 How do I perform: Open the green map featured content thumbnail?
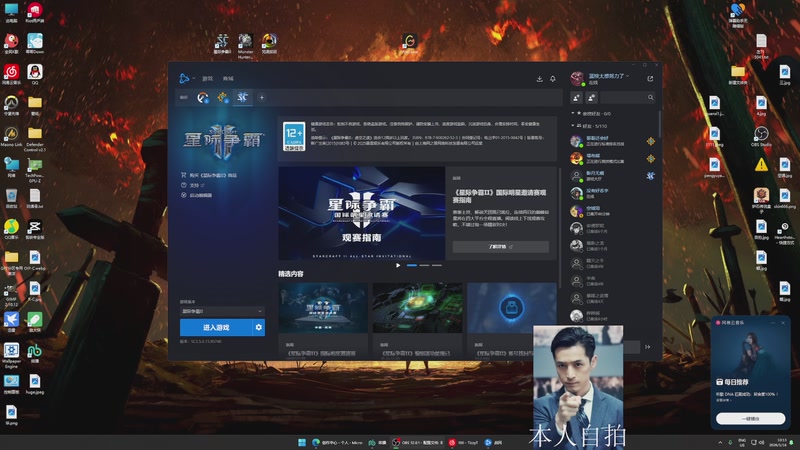[x=417, y=308]
